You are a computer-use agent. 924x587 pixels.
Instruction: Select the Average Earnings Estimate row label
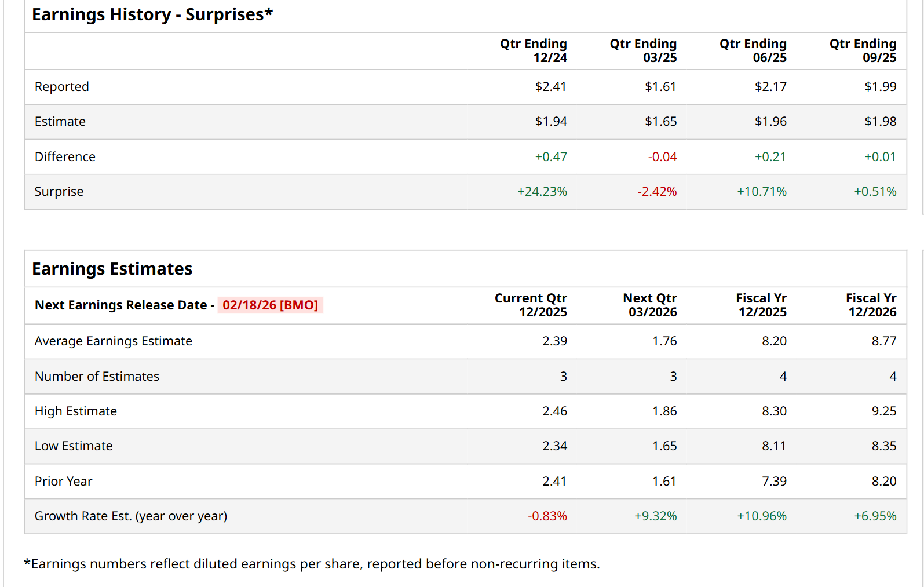tap(114, 341)
